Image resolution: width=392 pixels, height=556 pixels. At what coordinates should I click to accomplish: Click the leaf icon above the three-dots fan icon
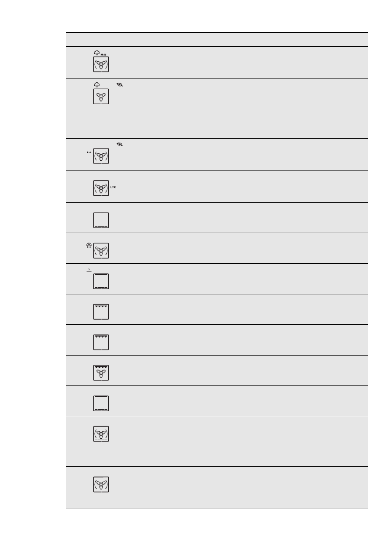coord(121,145)
